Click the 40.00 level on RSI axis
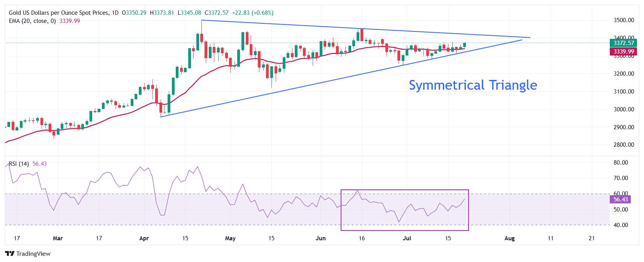Screen dimensions: 644x262 tap(621, 225)
